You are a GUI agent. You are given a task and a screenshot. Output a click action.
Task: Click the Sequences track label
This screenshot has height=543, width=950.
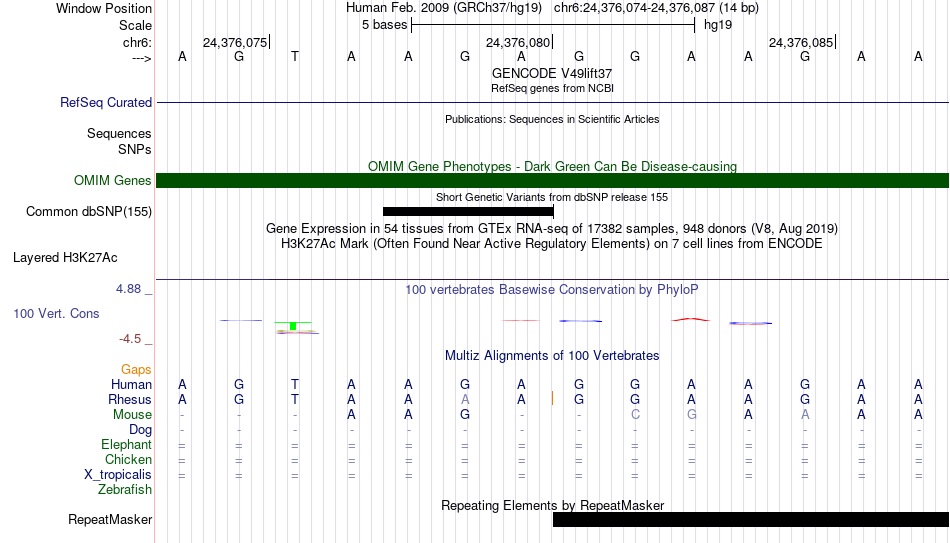[119, 133]
